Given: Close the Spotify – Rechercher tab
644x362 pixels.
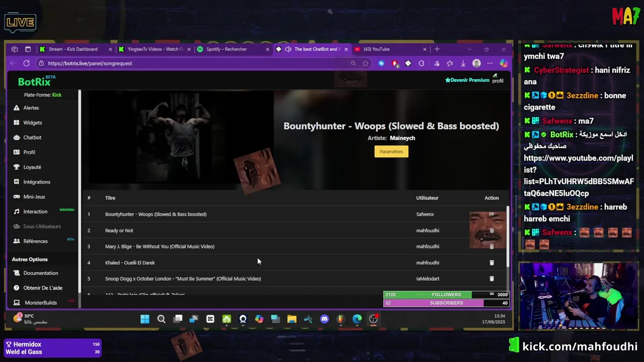Looking at the screenshot, I should point(267,49).
